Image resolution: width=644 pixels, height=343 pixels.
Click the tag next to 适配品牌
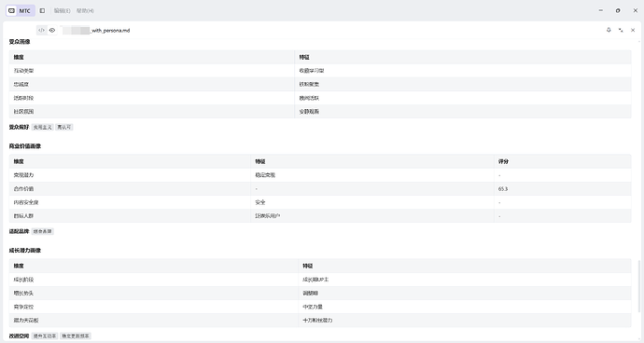coord(43,231)
